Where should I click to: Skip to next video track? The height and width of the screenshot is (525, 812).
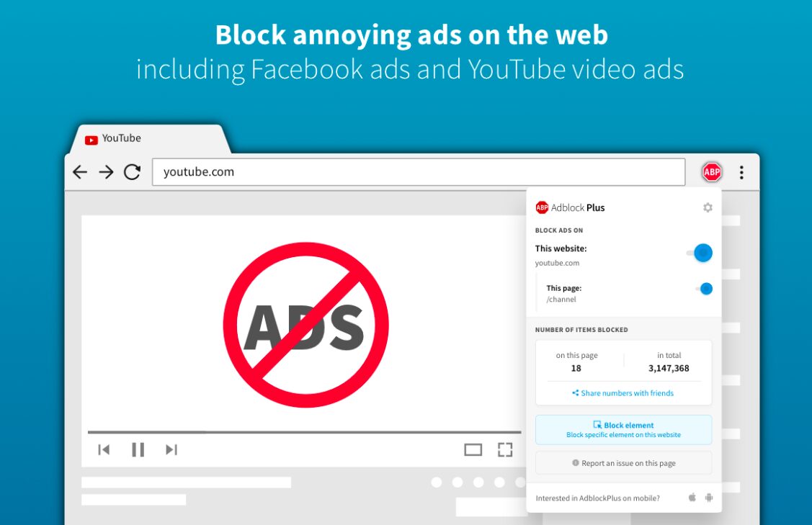(x=171, y=449)
